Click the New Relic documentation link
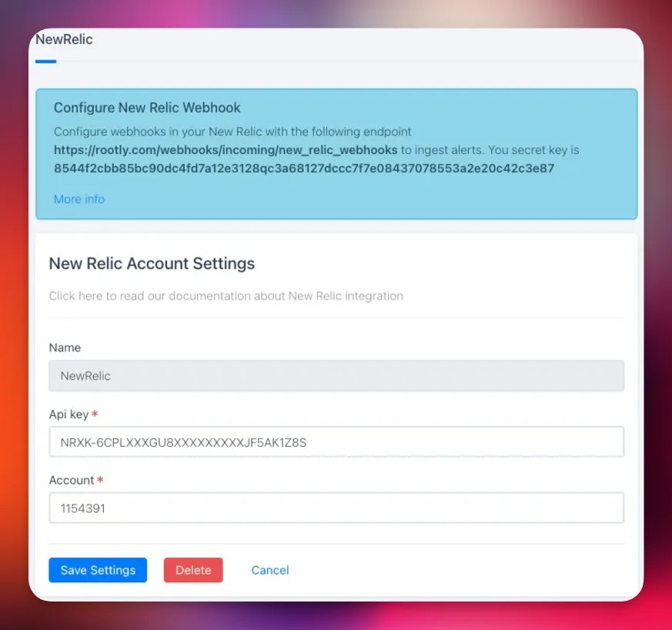 point(226,296)
